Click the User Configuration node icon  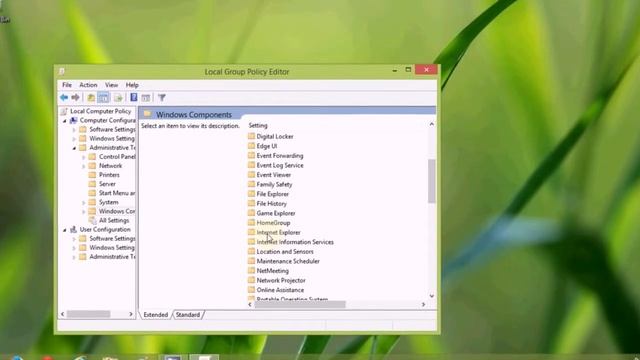click(x=73, y=229)
